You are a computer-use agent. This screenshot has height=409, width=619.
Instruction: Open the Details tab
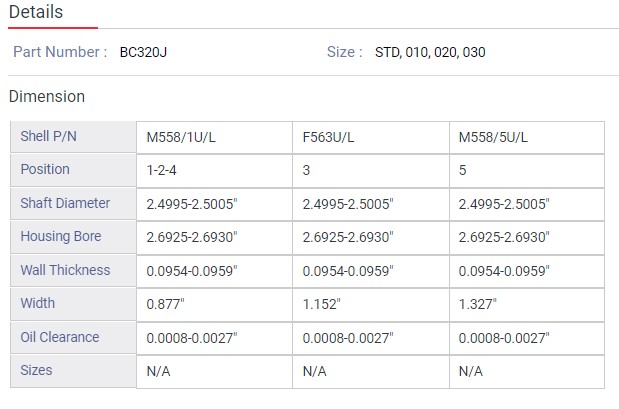36,12
